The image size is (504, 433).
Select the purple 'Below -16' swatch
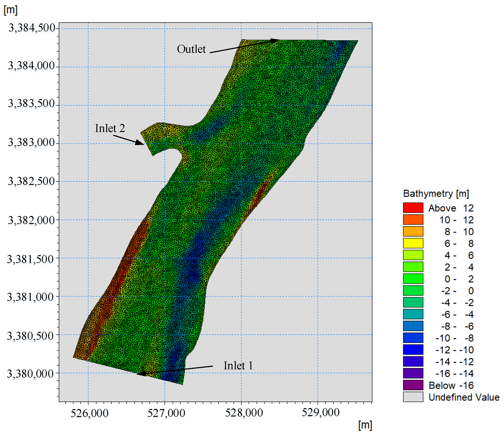[x=413, y=385]
